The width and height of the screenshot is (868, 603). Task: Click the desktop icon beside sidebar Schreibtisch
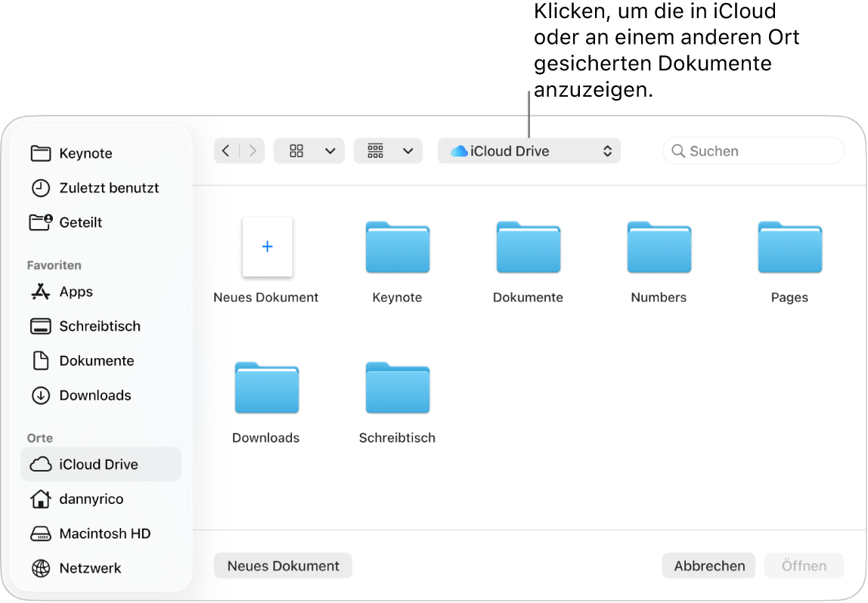click(40, 326)
